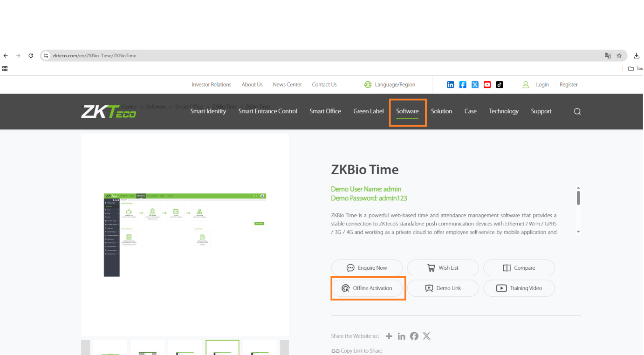Screen dimensions: 644x355
Task: Open ZKTeco's Facebook page icon in header
Action: click(x=463, y=85)
